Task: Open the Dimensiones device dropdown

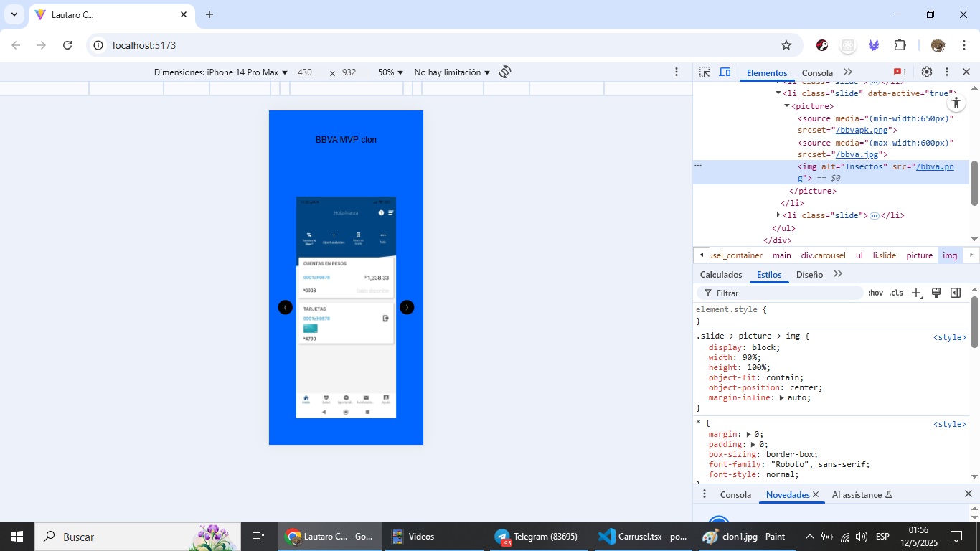Action: tap(221, 72)
